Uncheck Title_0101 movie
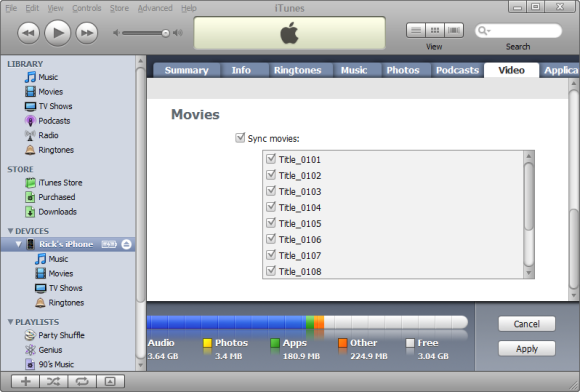Viewport: 580px width, 392px height. coord(271,159)
